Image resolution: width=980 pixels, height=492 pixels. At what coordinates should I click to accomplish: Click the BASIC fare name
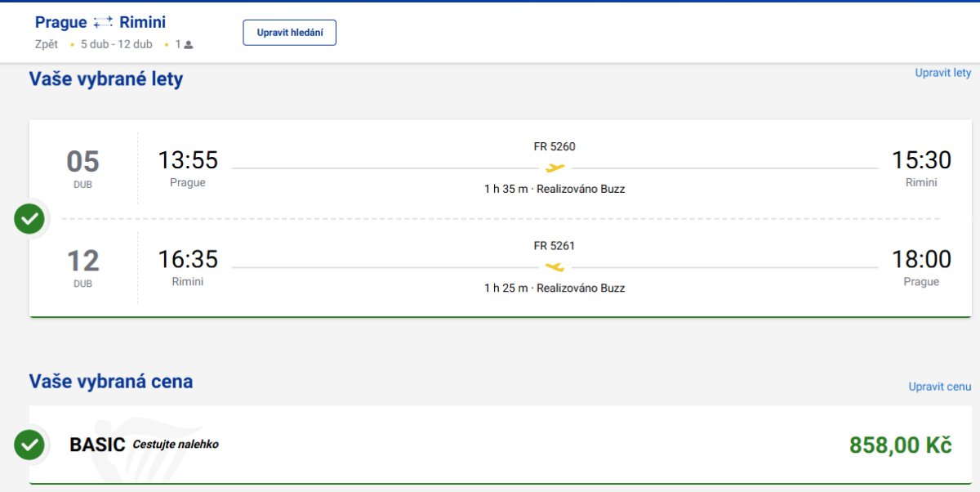[x=97, y=445]
